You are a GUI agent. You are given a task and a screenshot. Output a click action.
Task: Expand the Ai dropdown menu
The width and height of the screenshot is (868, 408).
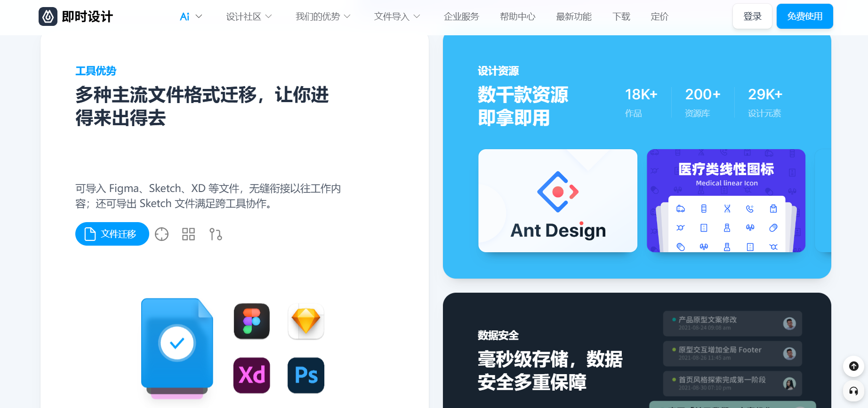[x=191, y=16]
